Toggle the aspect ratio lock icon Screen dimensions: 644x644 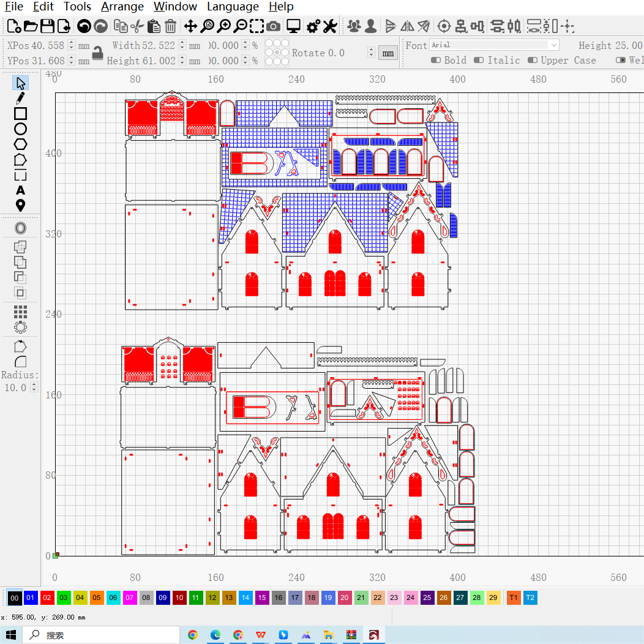pyautogui.click(x=98, y=53)
